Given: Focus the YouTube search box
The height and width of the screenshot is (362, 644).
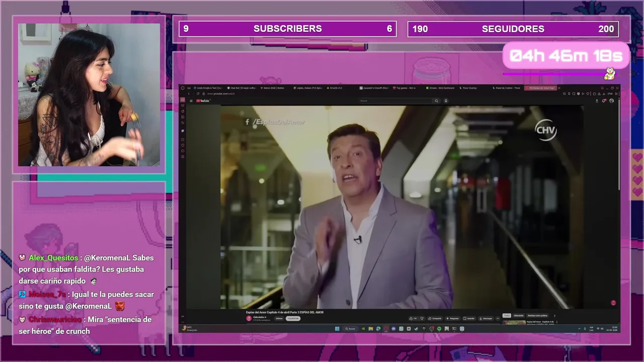Looking at the screenshot, I should (x=395, y=101).
